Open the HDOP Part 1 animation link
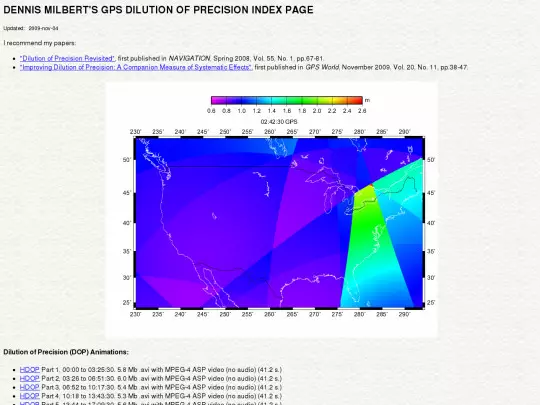 click(30, 370)
